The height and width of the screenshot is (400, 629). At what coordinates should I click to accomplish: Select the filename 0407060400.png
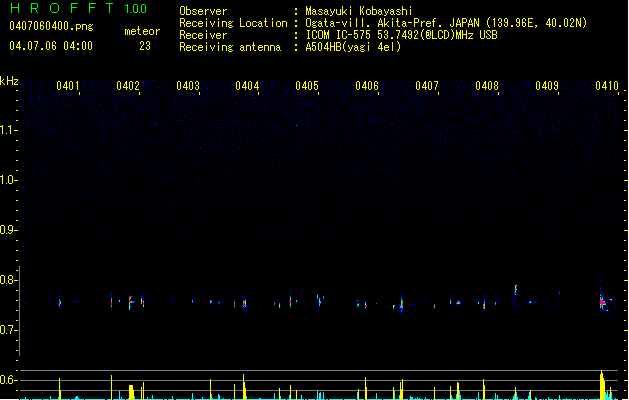[x=51, y=26]
